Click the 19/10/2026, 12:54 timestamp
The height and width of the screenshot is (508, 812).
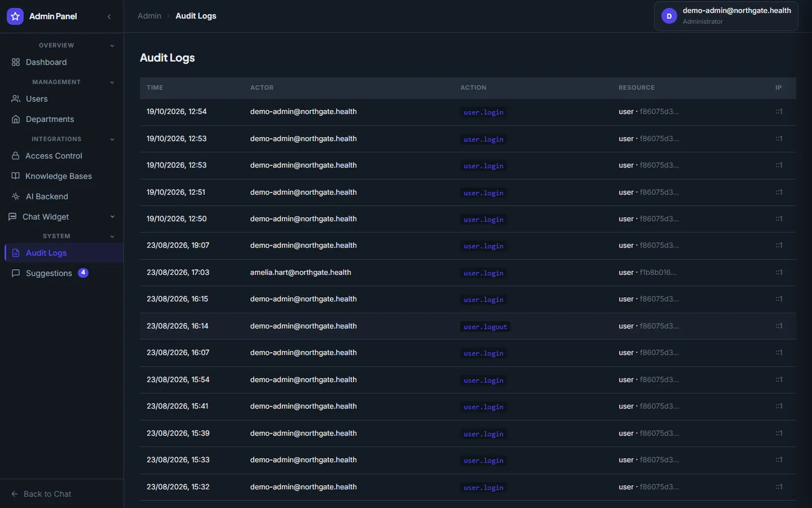177,111
